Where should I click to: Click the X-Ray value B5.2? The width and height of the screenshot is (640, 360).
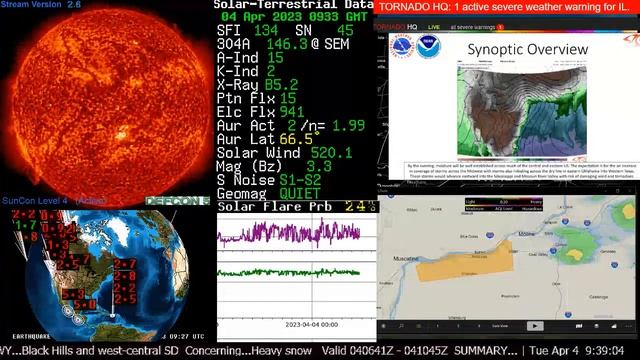pos(282,84)
